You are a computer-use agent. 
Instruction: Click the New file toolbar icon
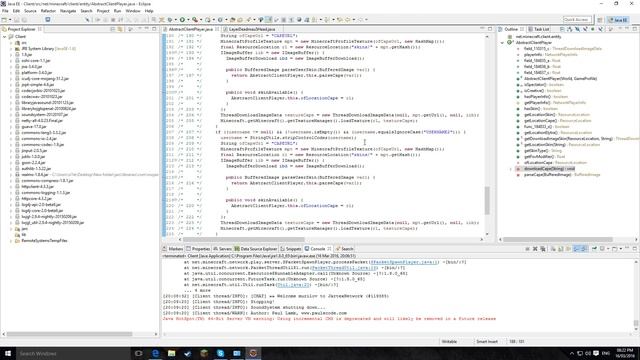[4, 20]
